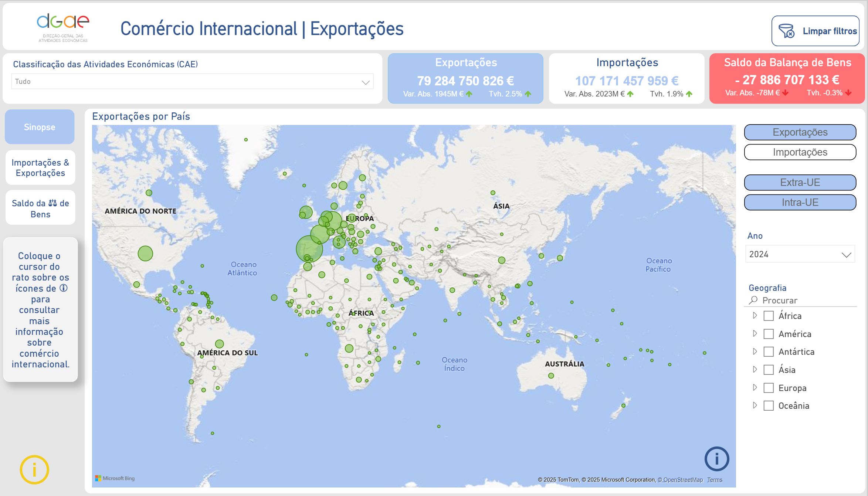This screenshot has width=868, height=496.
Task: Check the África checkbox
Action: coord(769,316)
